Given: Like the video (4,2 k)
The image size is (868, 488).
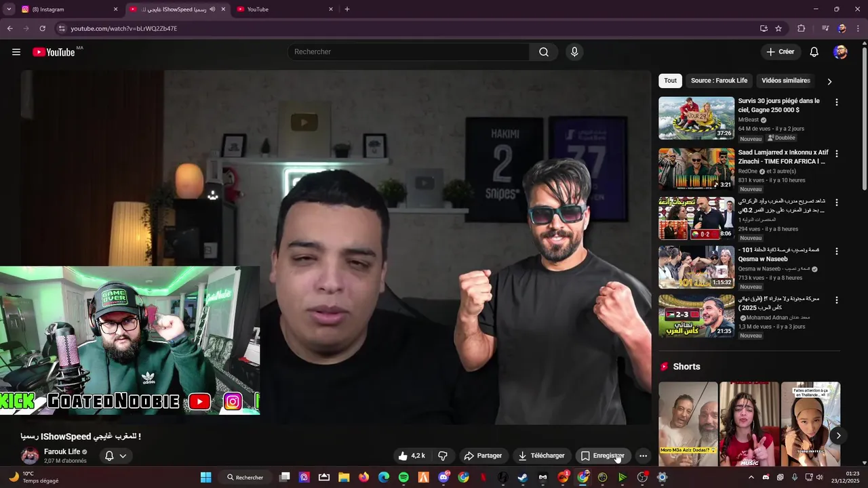Looking at the screenshot, I should tap(412, 456).
